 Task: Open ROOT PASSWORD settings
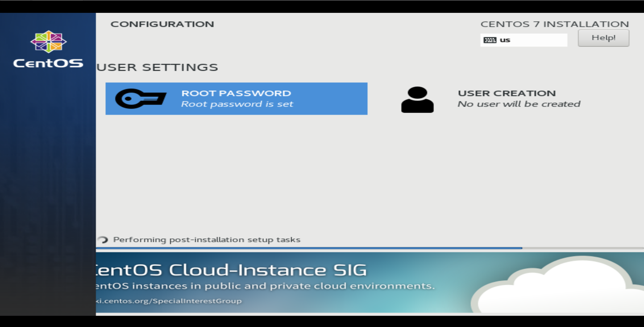[x=237, y=98]
